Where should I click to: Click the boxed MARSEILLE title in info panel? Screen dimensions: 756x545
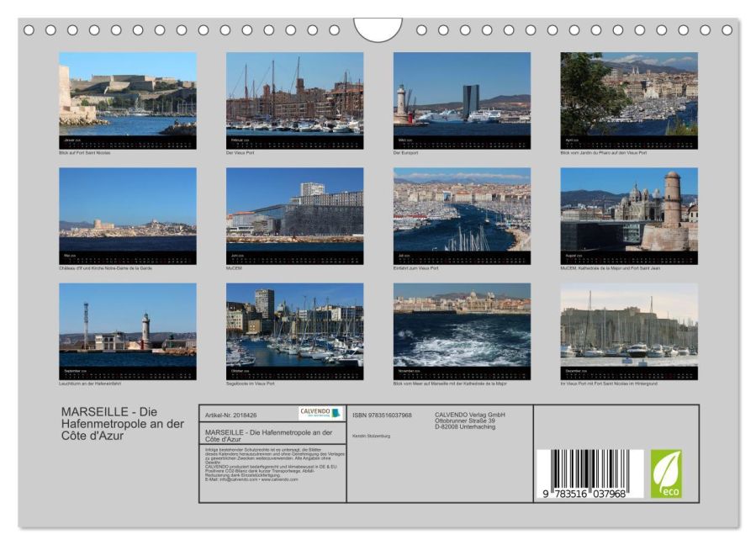(x=268, y=436)
